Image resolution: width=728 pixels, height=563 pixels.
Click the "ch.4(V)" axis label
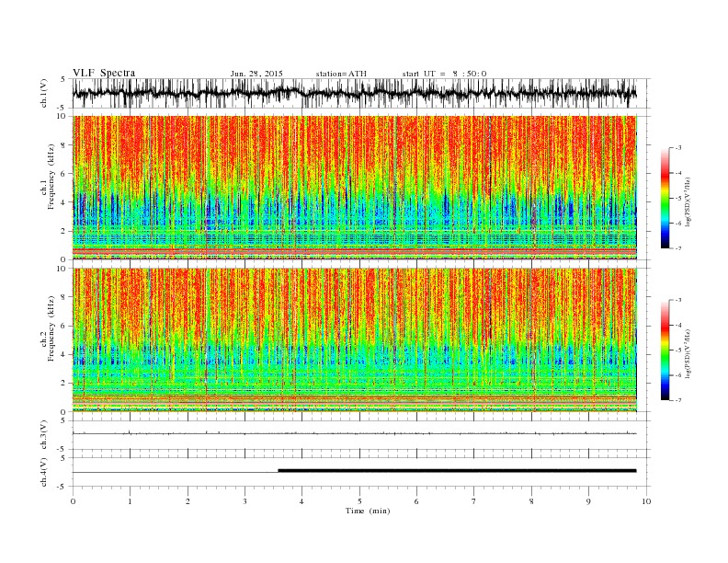click(44, 472)
